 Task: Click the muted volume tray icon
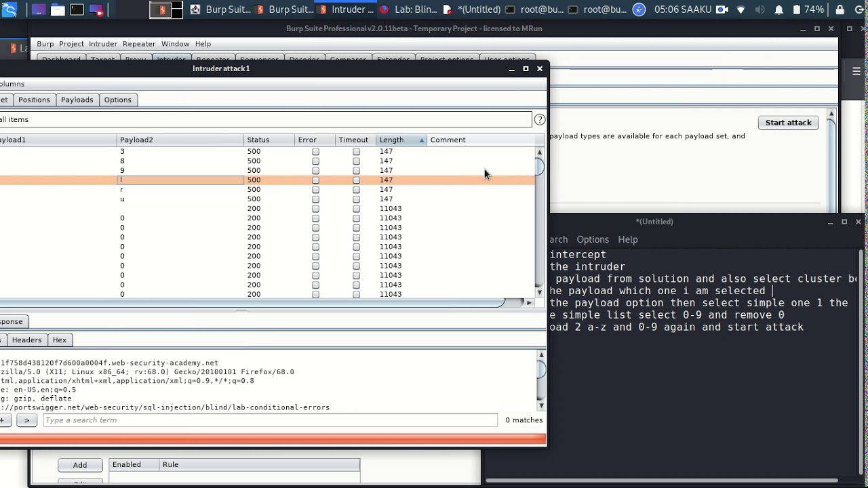[759, 9]
